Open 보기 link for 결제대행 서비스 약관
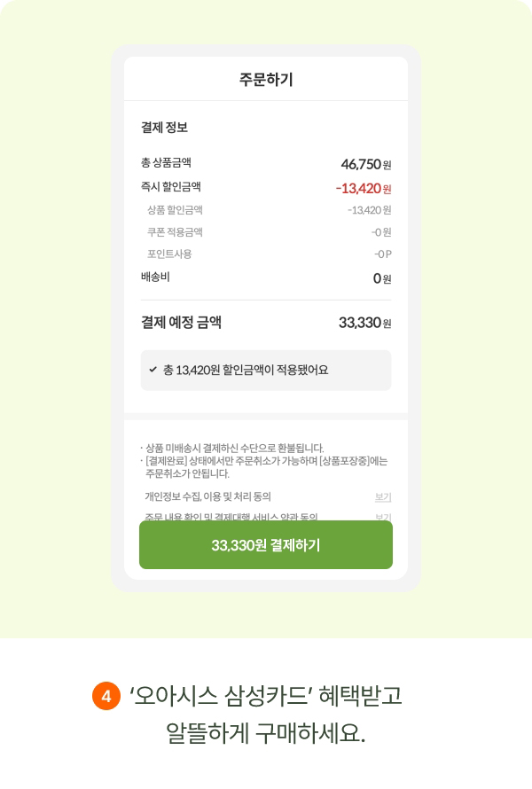Viewport: 532px width, 789px height. [x=383, y=516]
